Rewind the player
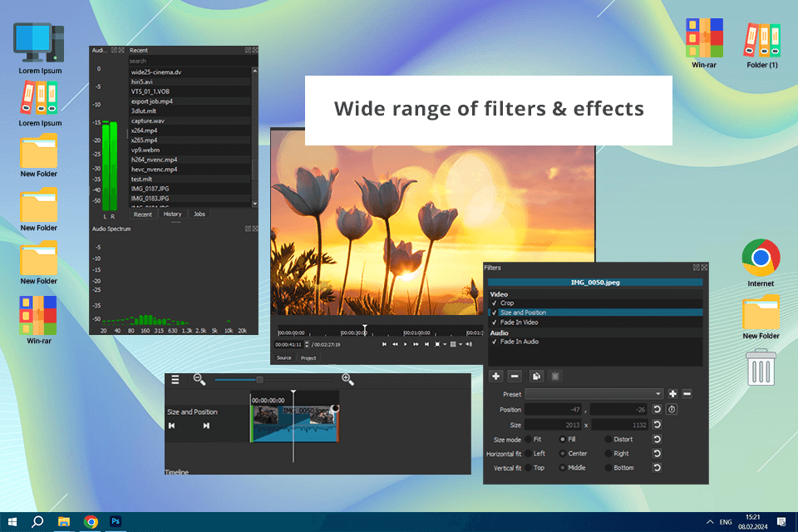This screenshot has width=798, height=532. [x=395, y=345]
